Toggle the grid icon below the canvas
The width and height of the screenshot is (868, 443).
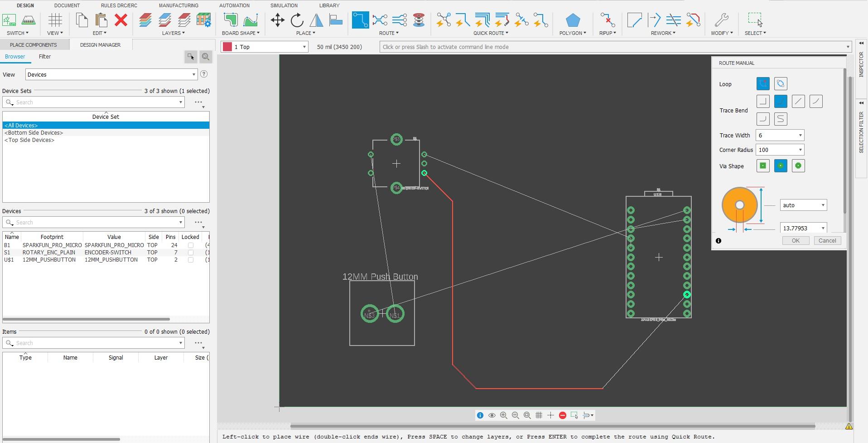pyautogui.click(x=539, y=415)
